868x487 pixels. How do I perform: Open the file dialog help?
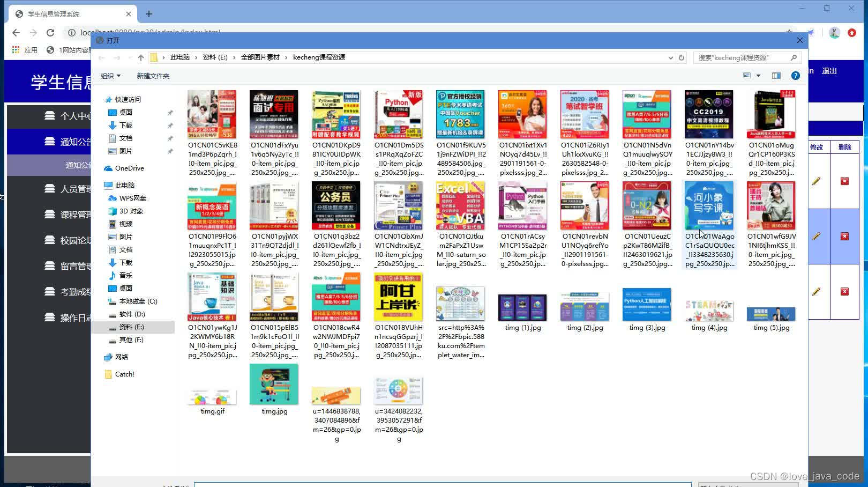click(796, 76)
